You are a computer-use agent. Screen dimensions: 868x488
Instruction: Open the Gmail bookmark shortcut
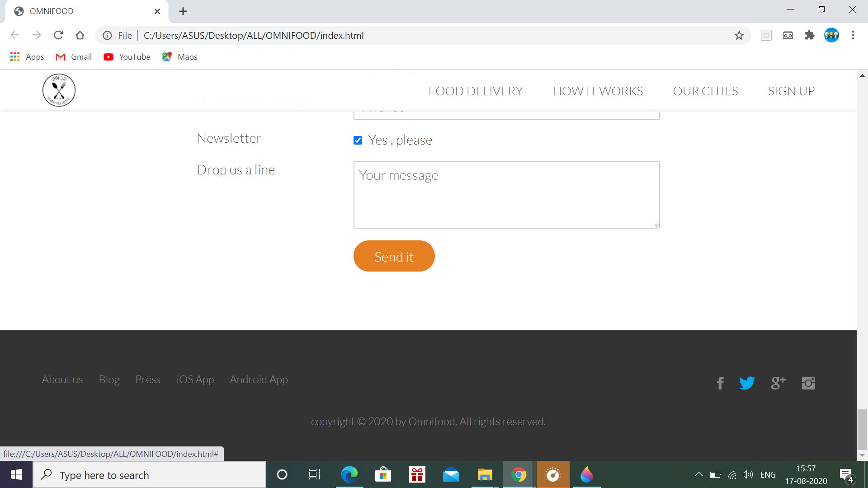click(x=73, y=56)
